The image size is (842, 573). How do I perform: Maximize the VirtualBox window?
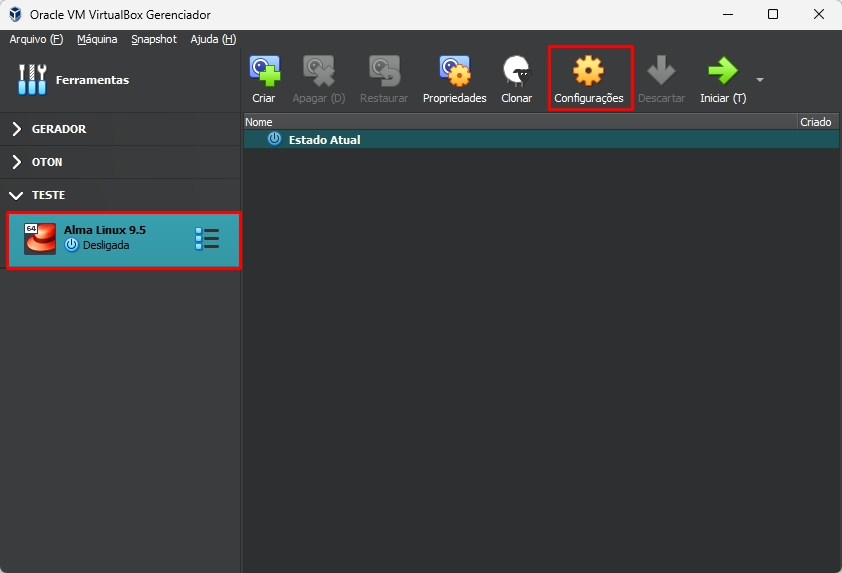773,14
